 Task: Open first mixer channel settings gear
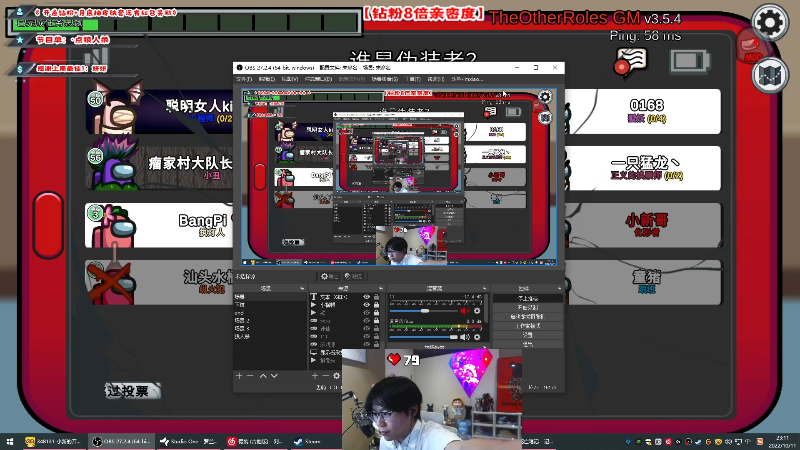coord(477,311)
